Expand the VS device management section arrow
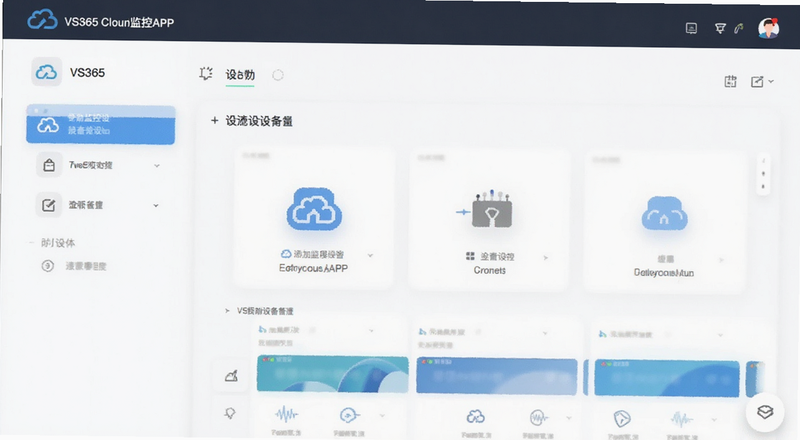The height and width of the screenshot is (440, 800). (227, 310)
